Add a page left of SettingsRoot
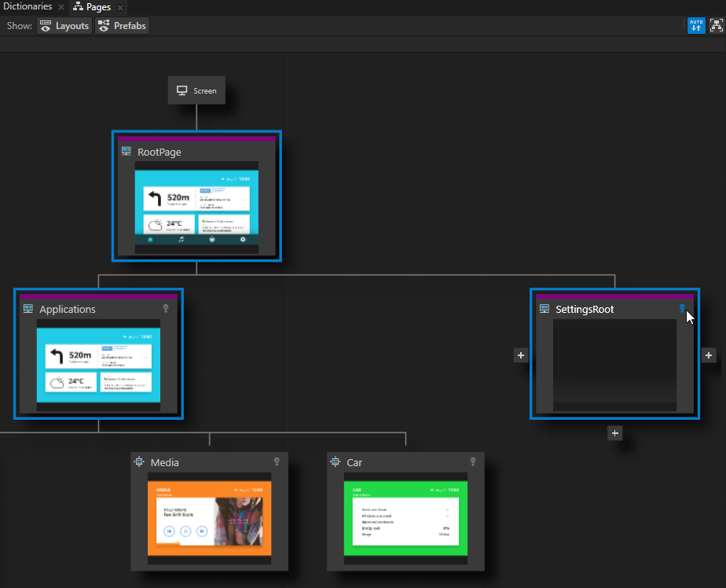 pos(520,355)
